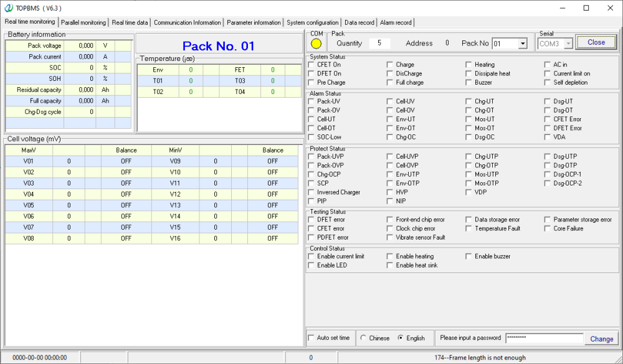Click the password input field
Screen dimensions: 623x364
click(543, 338)
